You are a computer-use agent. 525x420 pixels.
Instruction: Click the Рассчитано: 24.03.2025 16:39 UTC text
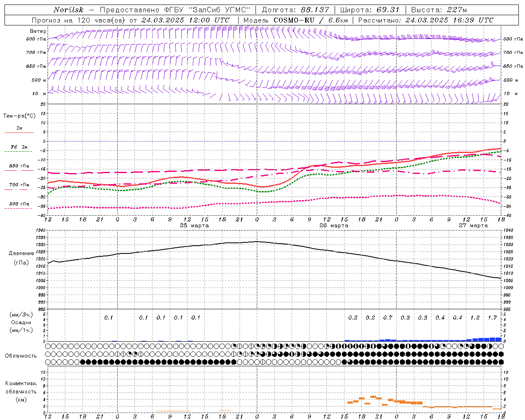point(426,20)
